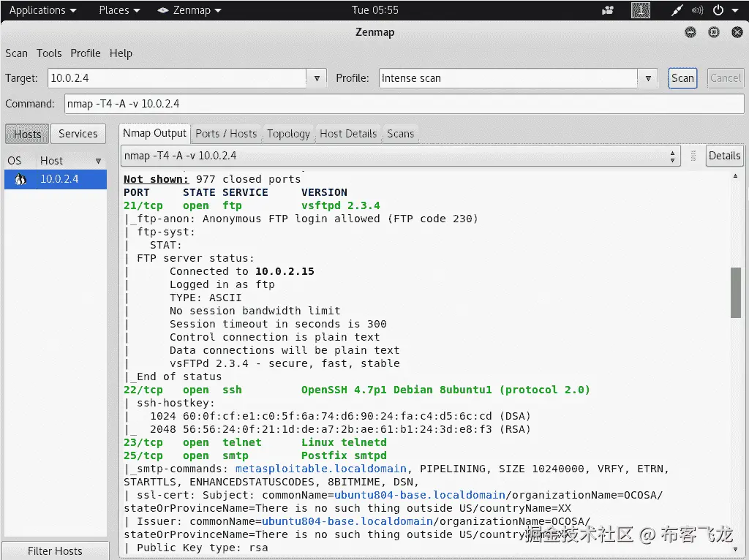Click the Profile field showing Intense scan
Screen dimensions: 749x560
[508, 78]
